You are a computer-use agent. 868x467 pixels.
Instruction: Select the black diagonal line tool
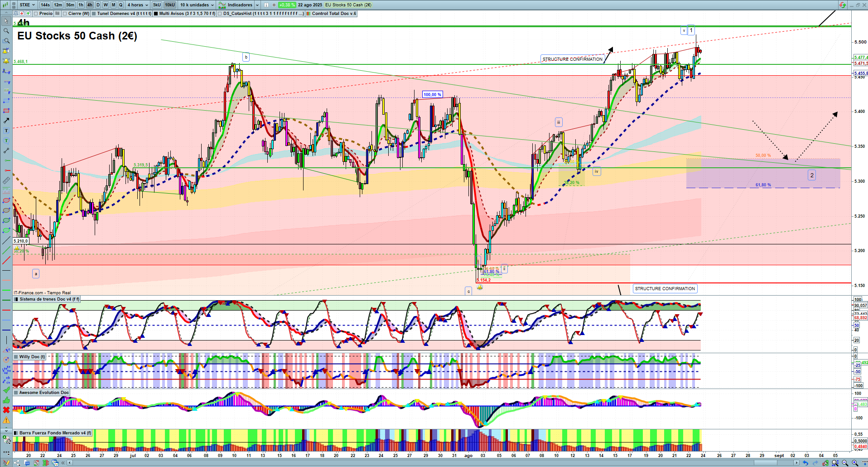(x=6, y=240)
